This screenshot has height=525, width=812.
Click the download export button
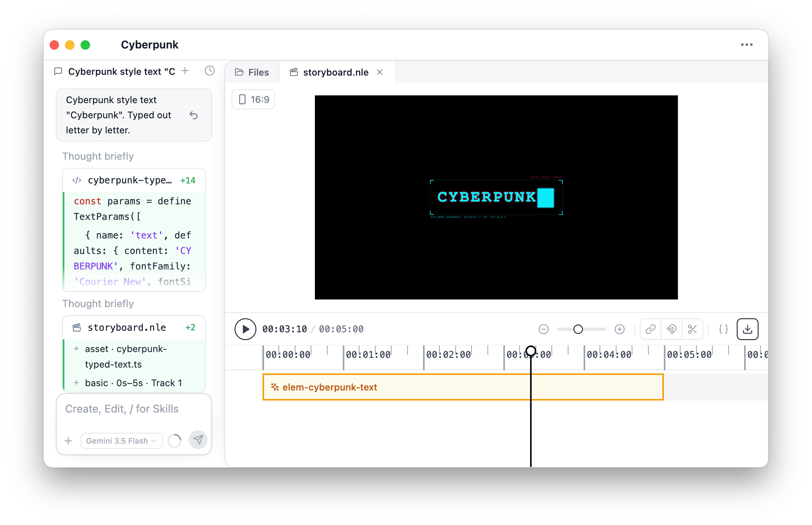pos(747,329)
